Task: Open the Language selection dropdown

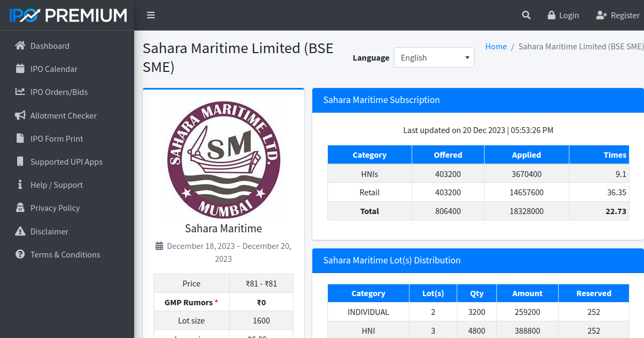Action: (x=434, y=57)
